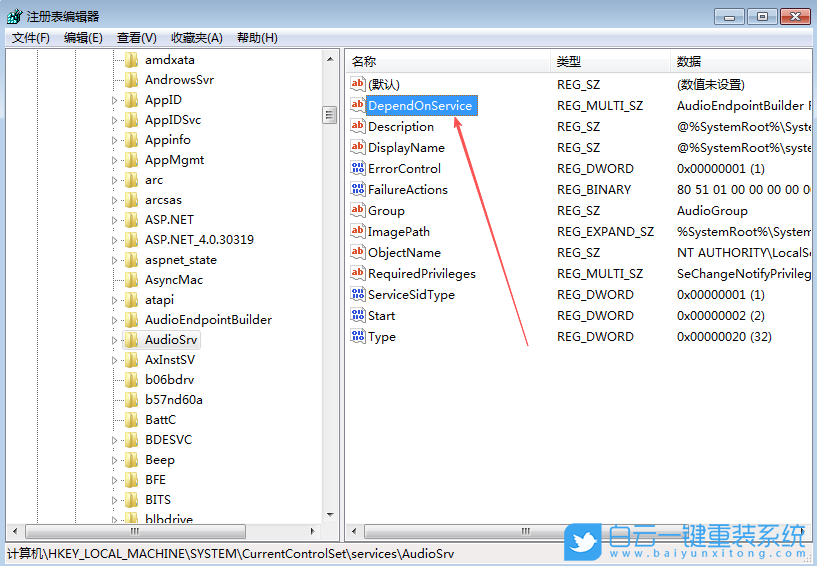Click the AsyncMac folder icon
Image resolution: width=817 pixels, height=566 pixels.
pyautogui.click(x=131, y=280)
